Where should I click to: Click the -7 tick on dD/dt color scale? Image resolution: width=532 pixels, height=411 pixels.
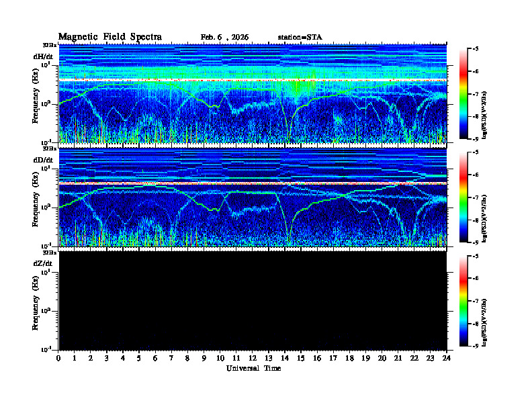pyautogui.click(x=476, y=197)
